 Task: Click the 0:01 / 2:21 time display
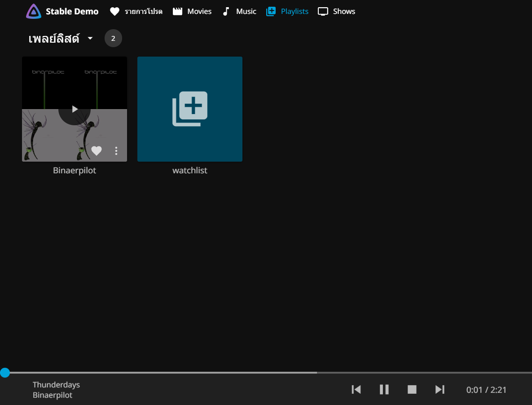pyautogui.click(x=486, y=390)
